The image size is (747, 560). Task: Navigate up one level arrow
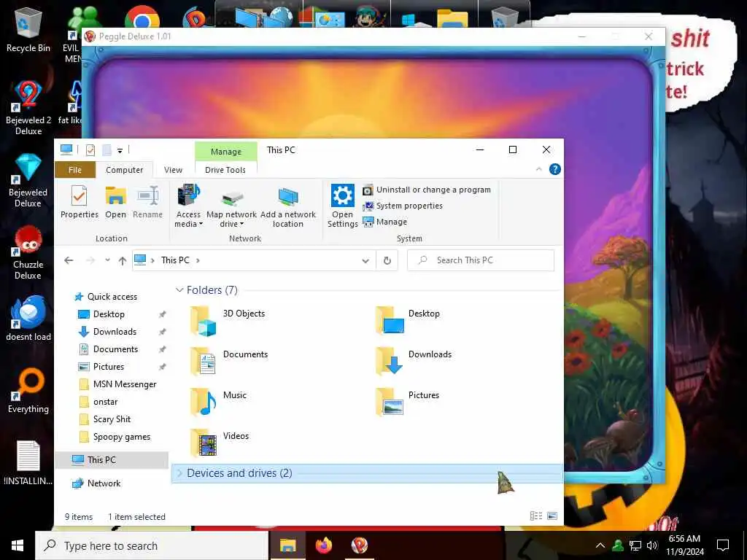click(123, 260)
